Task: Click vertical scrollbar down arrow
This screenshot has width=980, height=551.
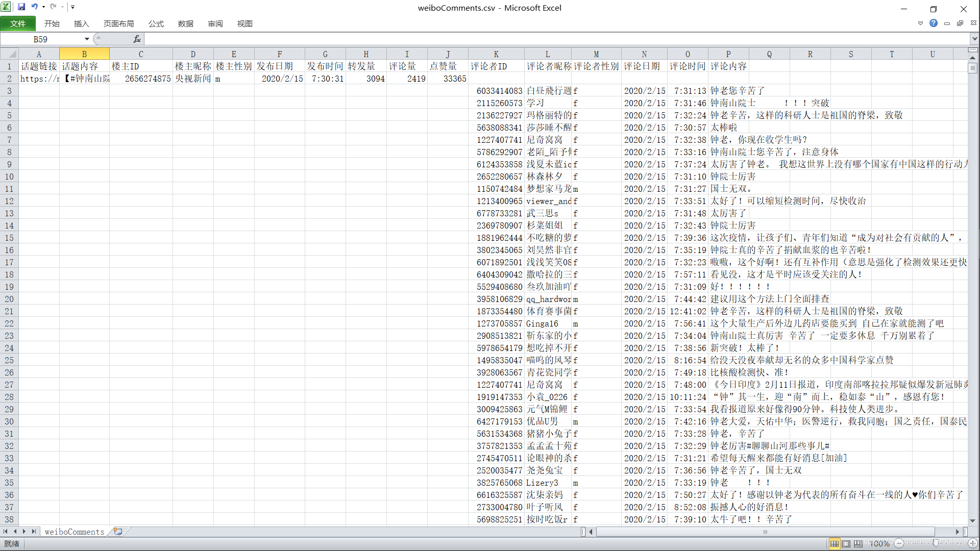Action: [x=973, y=521]
